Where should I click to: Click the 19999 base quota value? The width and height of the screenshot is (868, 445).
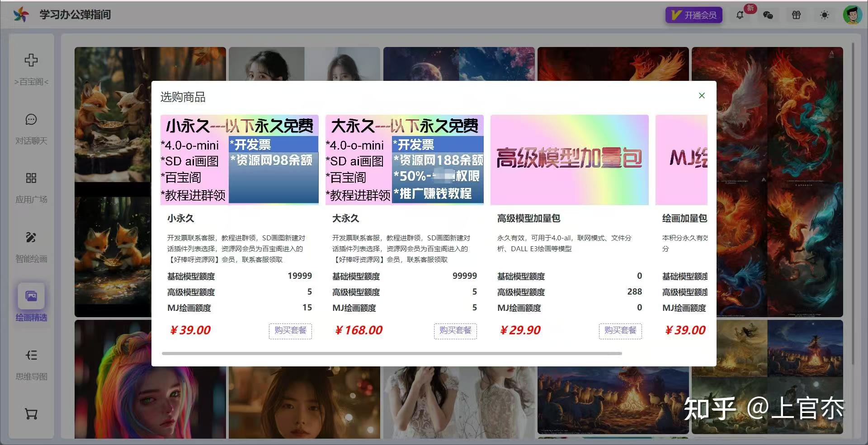300,276
